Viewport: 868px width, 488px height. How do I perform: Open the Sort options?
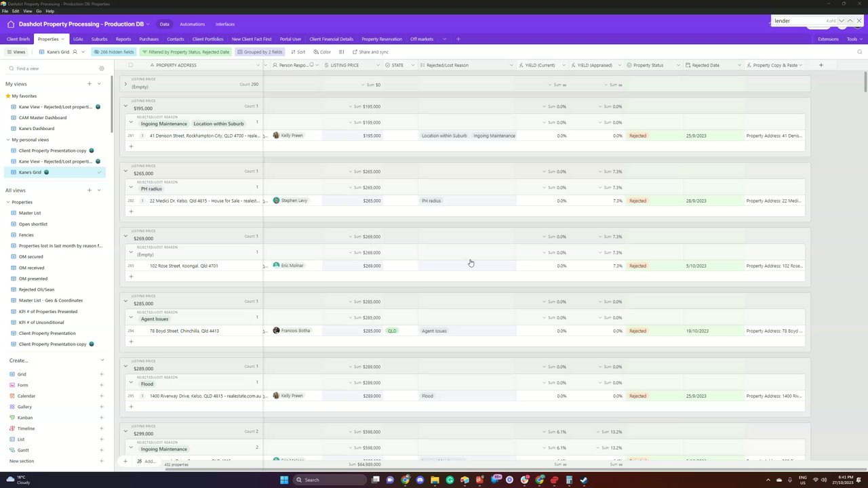point(298,52)
